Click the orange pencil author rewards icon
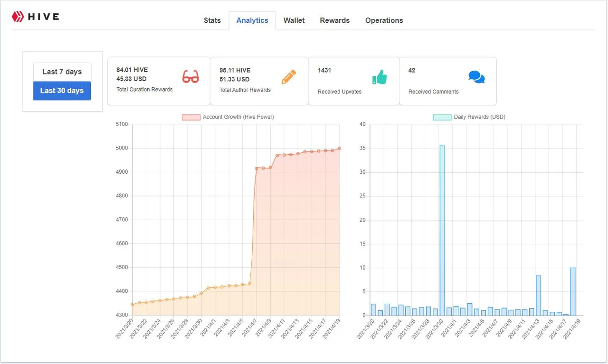 (288, 76)
